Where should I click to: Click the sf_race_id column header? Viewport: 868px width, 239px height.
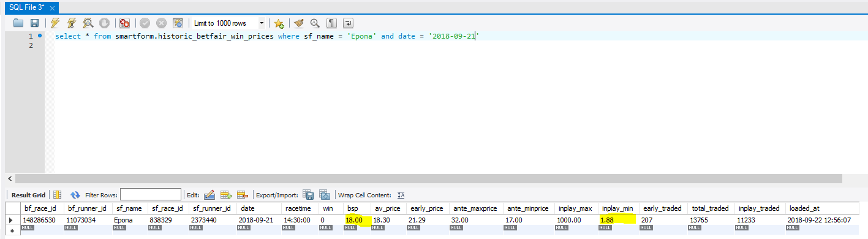point(168,208)
